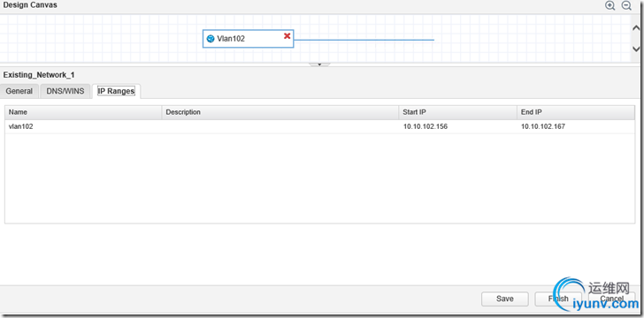Click the start IP 10.10.102.156
The height and width of the screenshot is (318, 644).
click(x=425, y=127)
